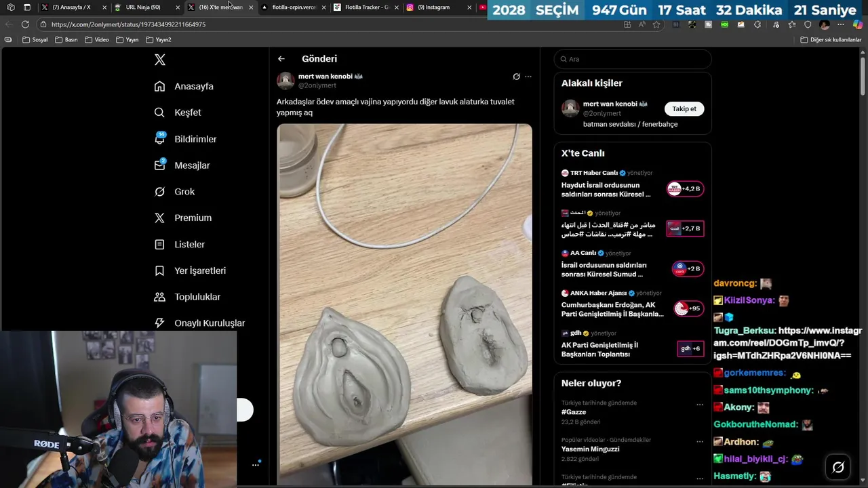Open the X logo home icon
Viewport: 868px width, 488px height.
coord(160,60)
